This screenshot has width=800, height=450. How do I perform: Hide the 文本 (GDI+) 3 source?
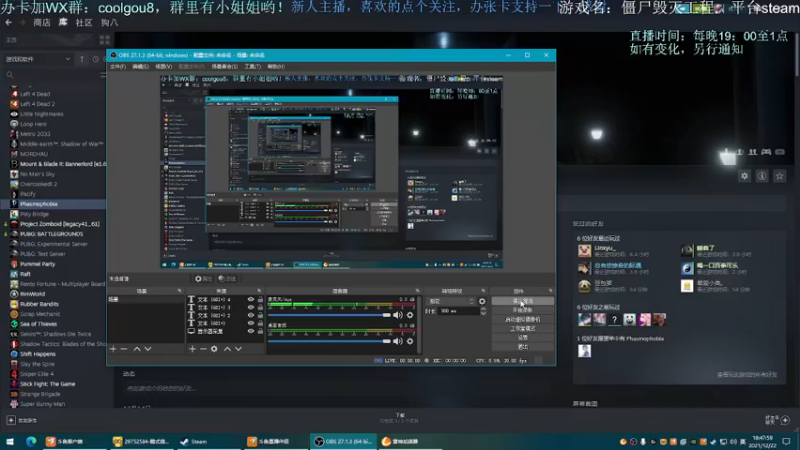tap(251, 308)
